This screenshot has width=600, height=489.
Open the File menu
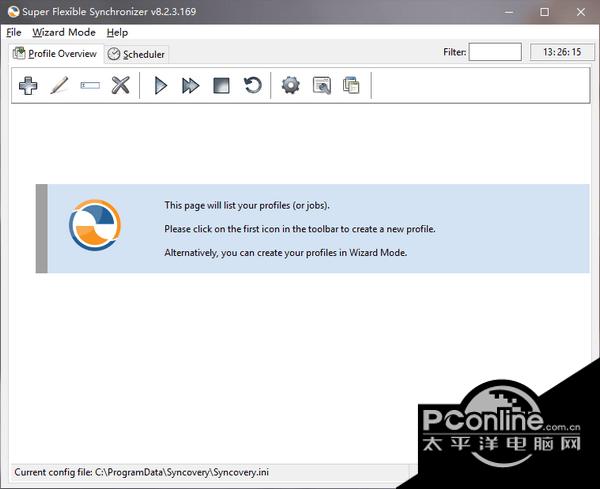[14, 33]
